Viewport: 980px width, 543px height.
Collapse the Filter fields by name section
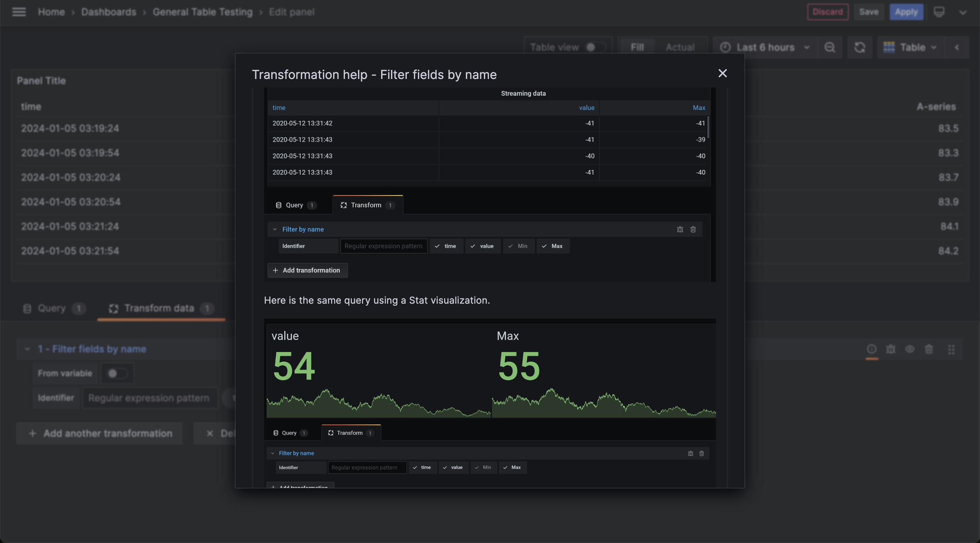(27, 349)
